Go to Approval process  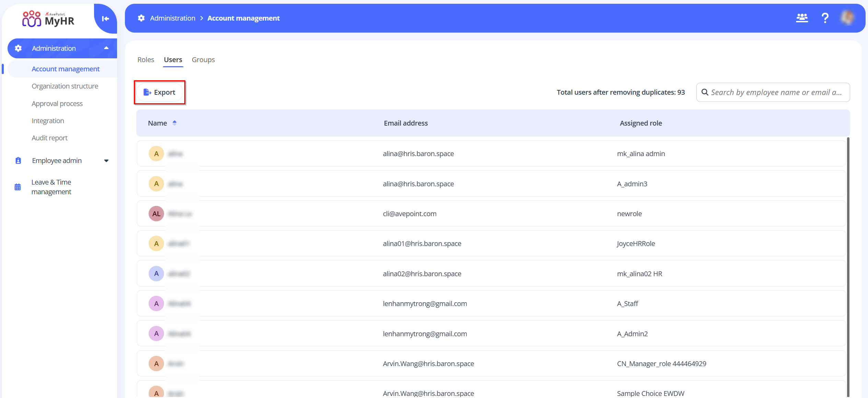tap(57, 104)
